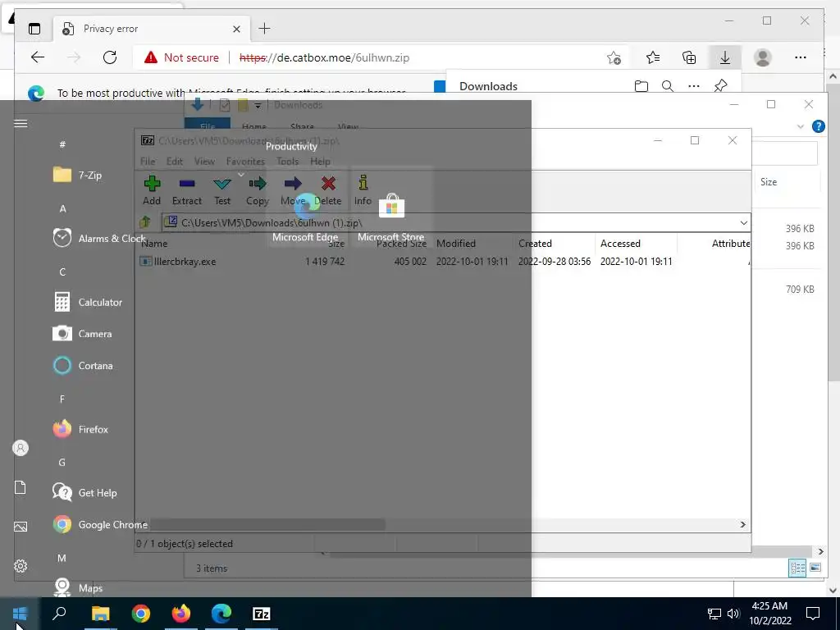Open volume control in system tray
The image size is (840, 630).
[x=733, y=614]
